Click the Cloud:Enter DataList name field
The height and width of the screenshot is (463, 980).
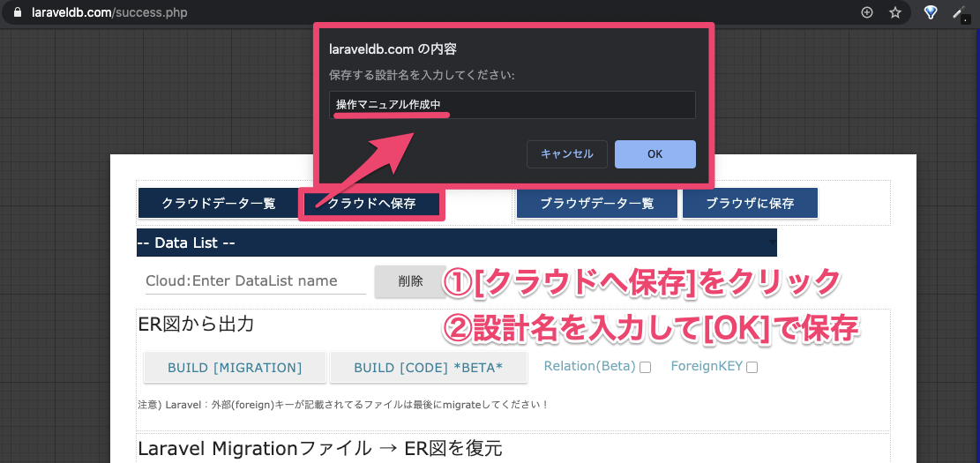pyautogui.click(x=255, y=281)
